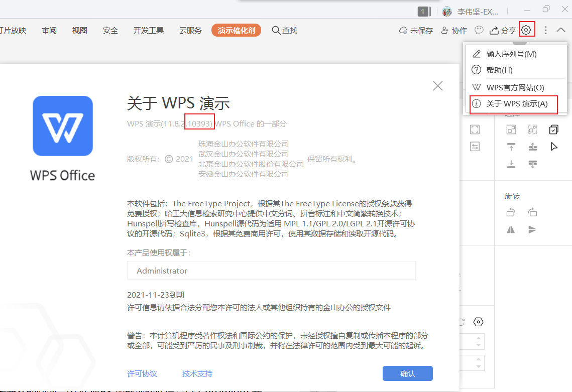This screenshot has height=392, width=572.
Task: Click the fit-to-frame corners icon
Action: 475,129
